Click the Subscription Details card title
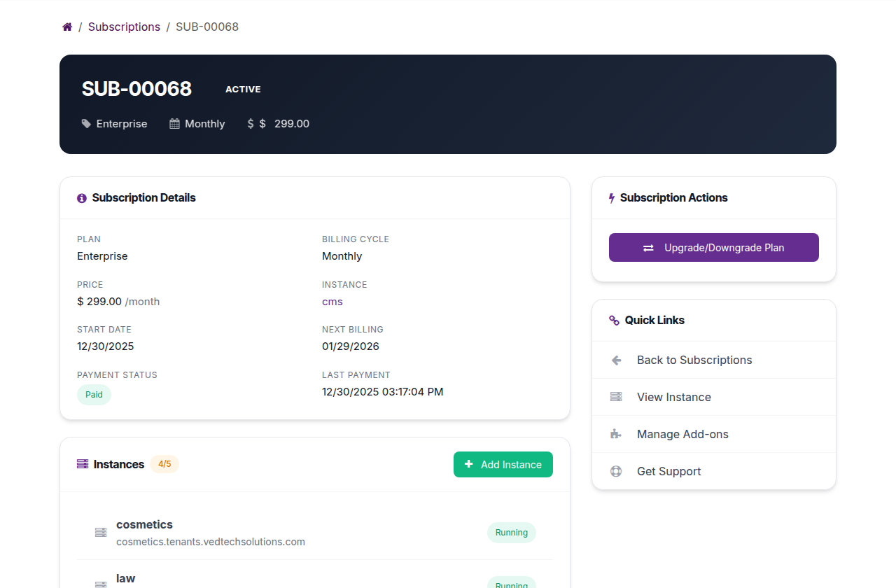This screenshot has height=588, width=896. pyautogui.click(x=144, y=198)
